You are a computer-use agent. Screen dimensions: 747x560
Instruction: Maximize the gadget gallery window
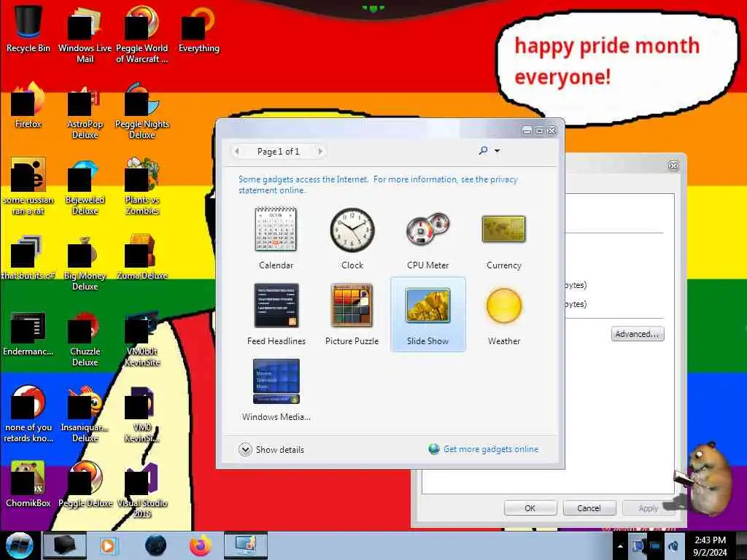tap(539, 131)
